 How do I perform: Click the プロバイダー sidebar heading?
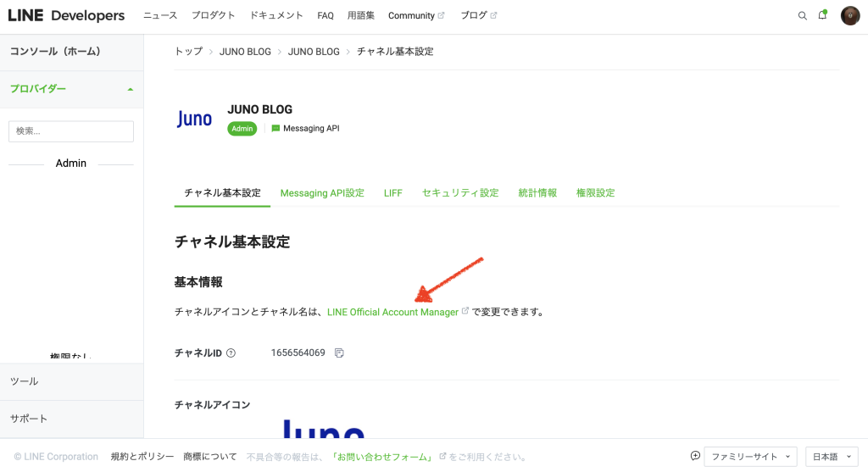pyautogui.click(x=38, y=89)
